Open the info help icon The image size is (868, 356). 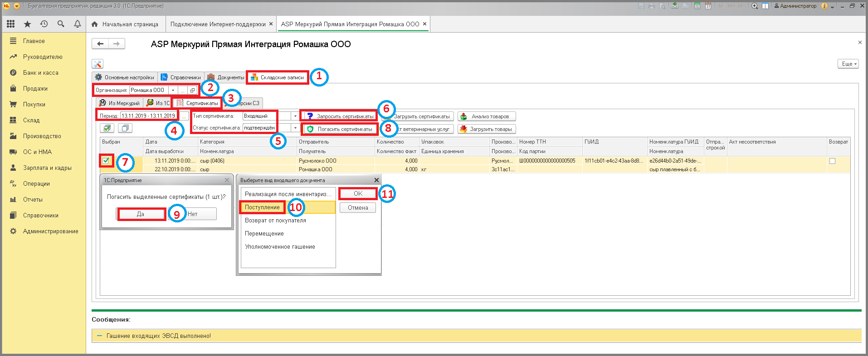pos(824,6)
